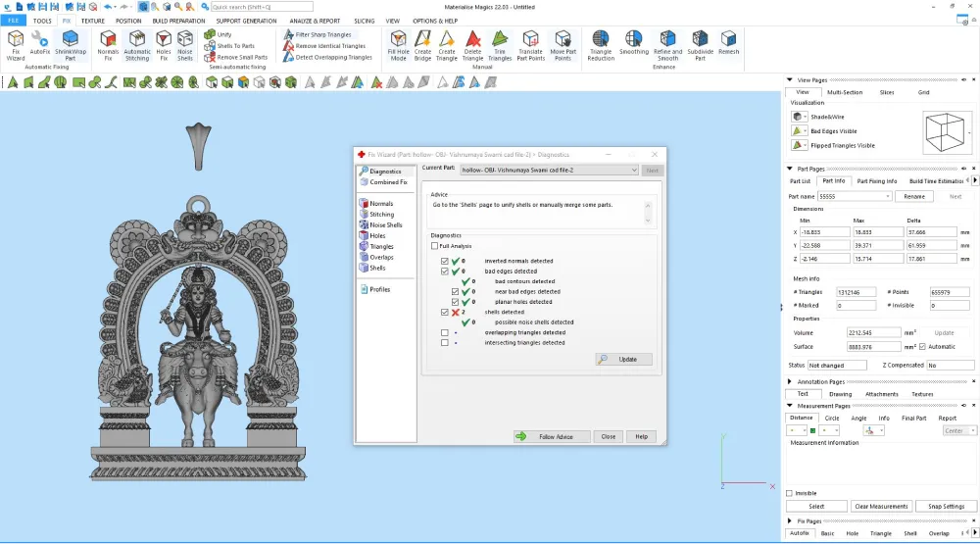Click Translate Part Points
Screen dimensions: 980x544
(x=530, y=46)
